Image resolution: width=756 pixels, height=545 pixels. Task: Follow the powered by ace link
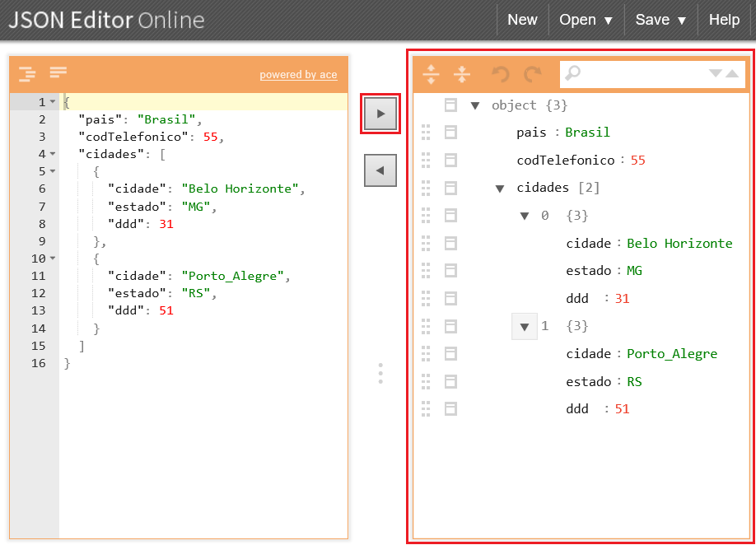pos(298,75)
